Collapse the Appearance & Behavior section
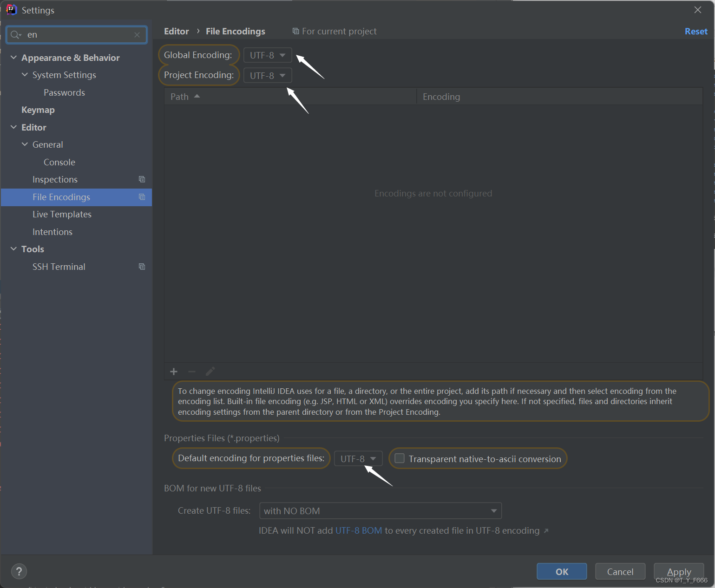The height and width of the screenshot is (588, 715). coord(13,57)
